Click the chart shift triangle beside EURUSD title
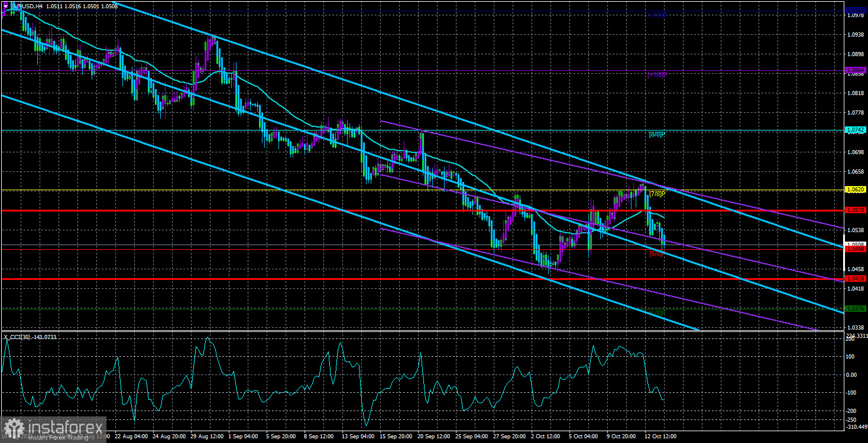 coord(5,5)
